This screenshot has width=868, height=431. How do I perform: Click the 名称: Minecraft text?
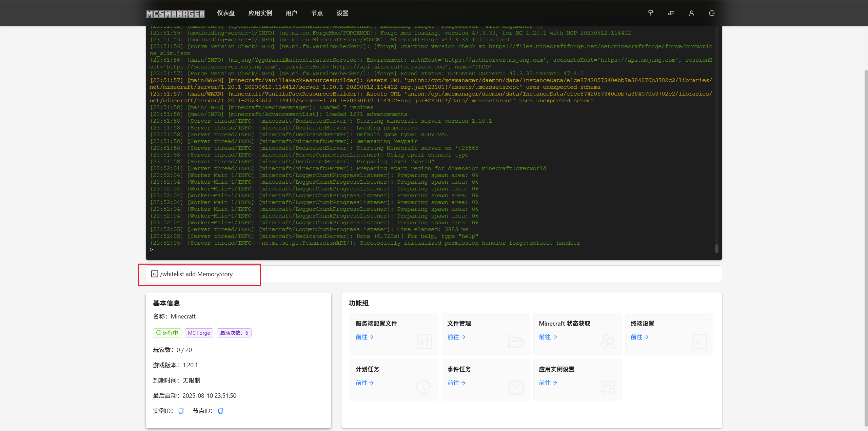tap(174, 316)
